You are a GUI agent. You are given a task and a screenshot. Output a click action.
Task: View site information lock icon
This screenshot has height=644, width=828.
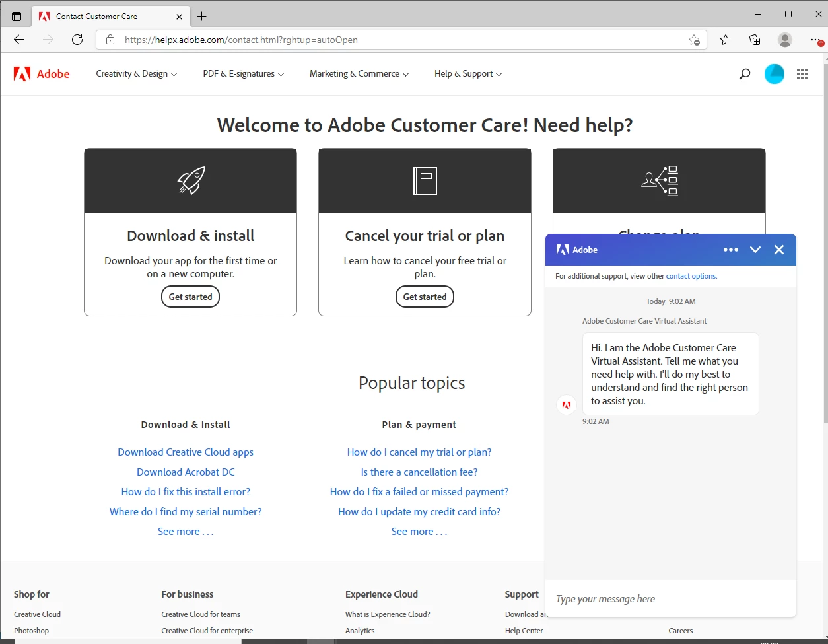(x=110, y=40)
